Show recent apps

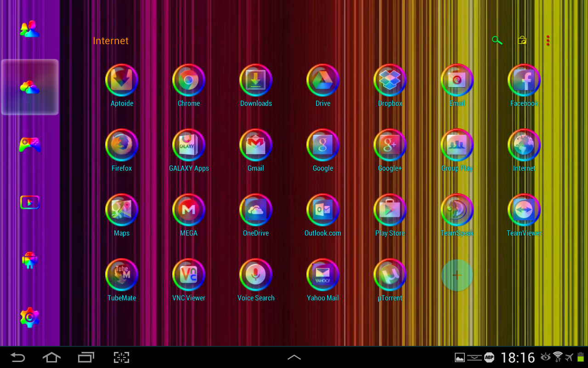(x=86, y=357)
